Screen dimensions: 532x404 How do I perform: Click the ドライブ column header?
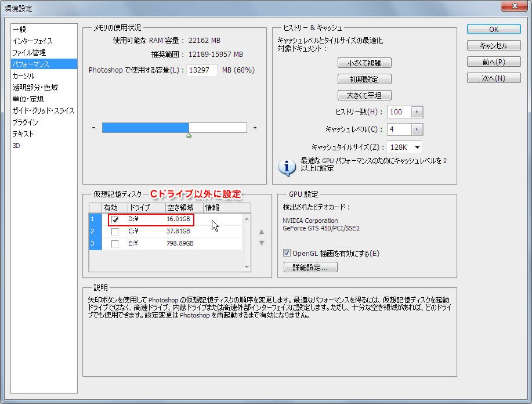147,207
